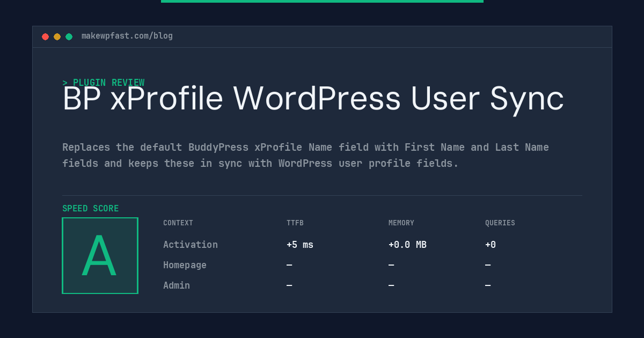644x338 pixels.
Task: Click the green window dot
Action: tap(69, 36)
